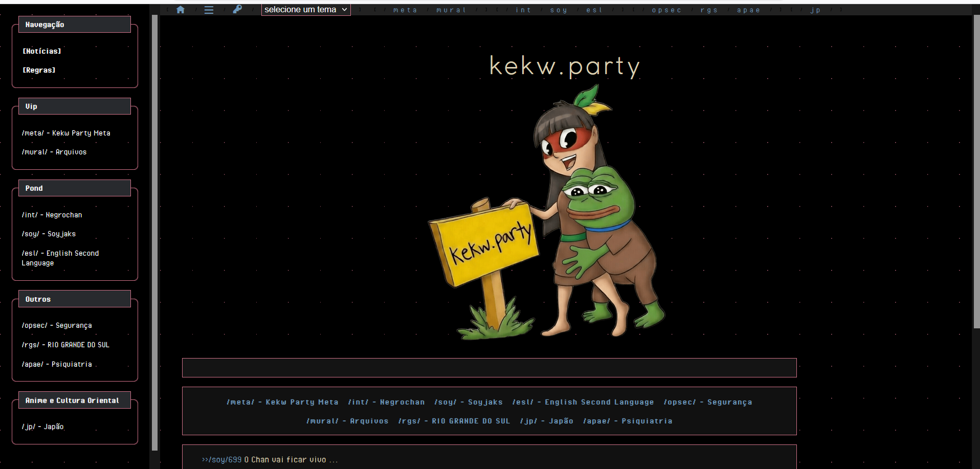Click the 'Pond' sidebar heading
The height and width of the screenshot is (469, 980).
75,188
